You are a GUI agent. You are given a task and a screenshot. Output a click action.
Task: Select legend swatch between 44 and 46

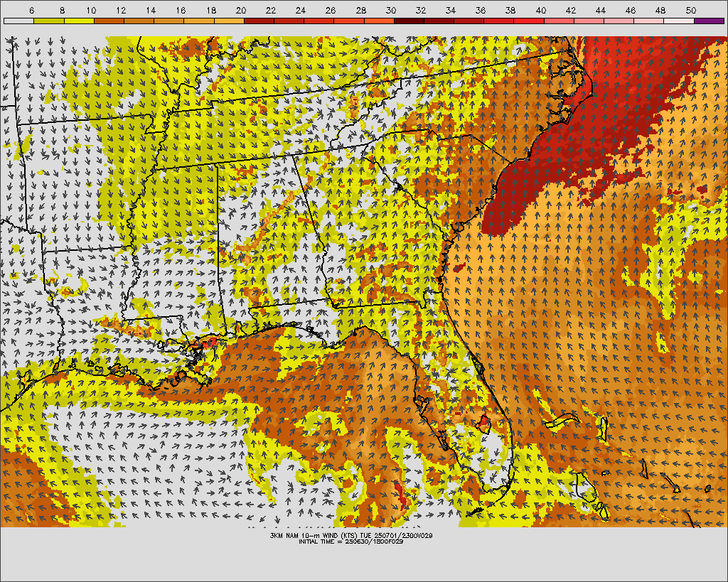click(619, 21)
